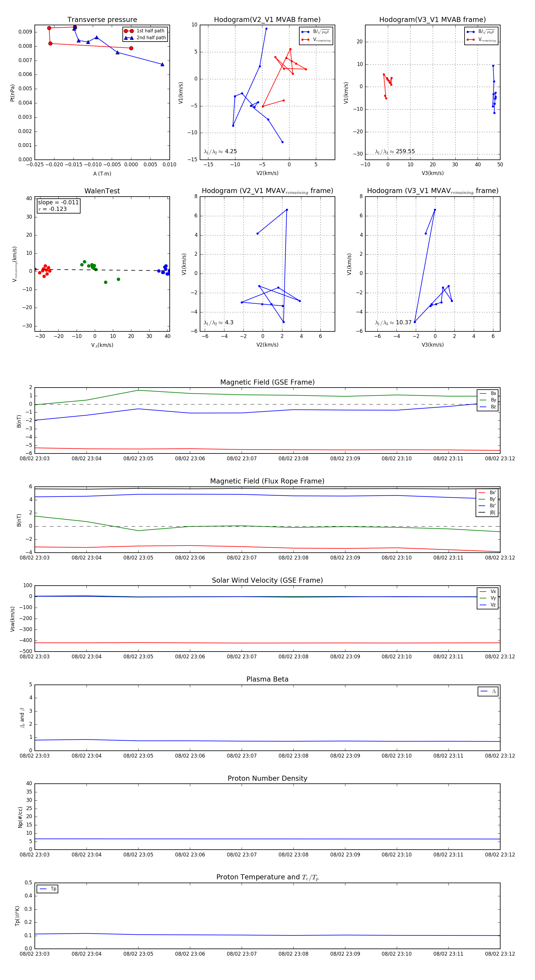
Task: Click the λ1/λ3 ≈ 10.37 annotation
Action: click(393, 323)
